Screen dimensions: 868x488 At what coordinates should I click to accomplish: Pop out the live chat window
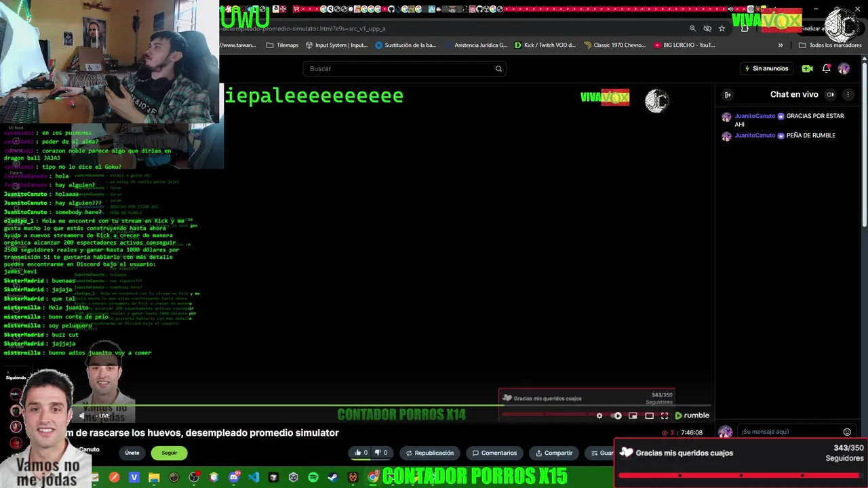pos(830,95)
